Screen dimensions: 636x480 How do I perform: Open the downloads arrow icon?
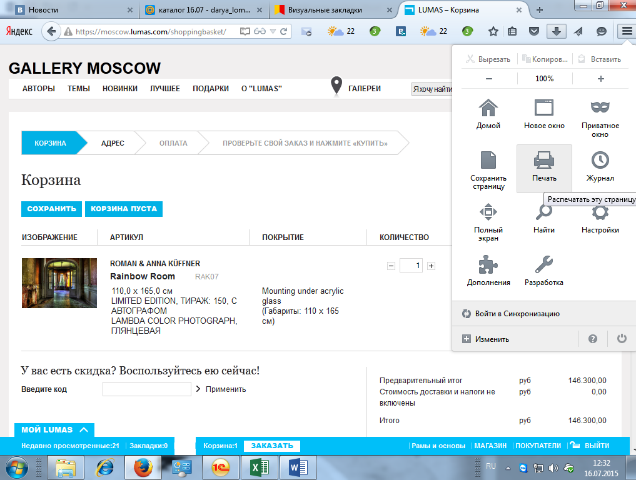click(556, 31)
